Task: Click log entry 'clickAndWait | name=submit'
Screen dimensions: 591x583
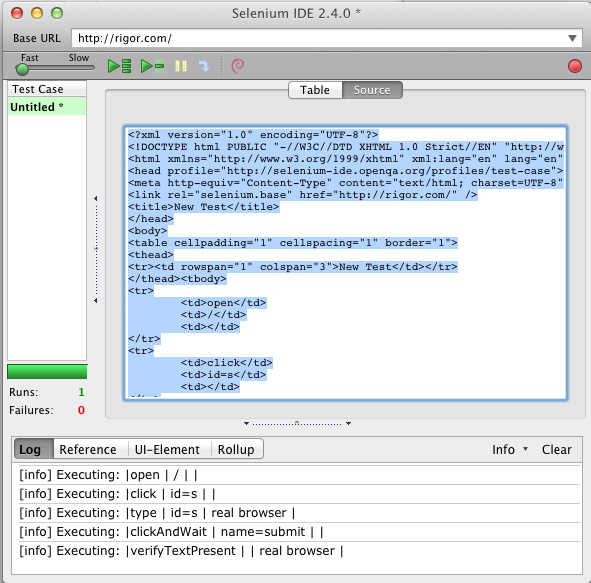Action: pyautogui.click(x=299, y=532)
